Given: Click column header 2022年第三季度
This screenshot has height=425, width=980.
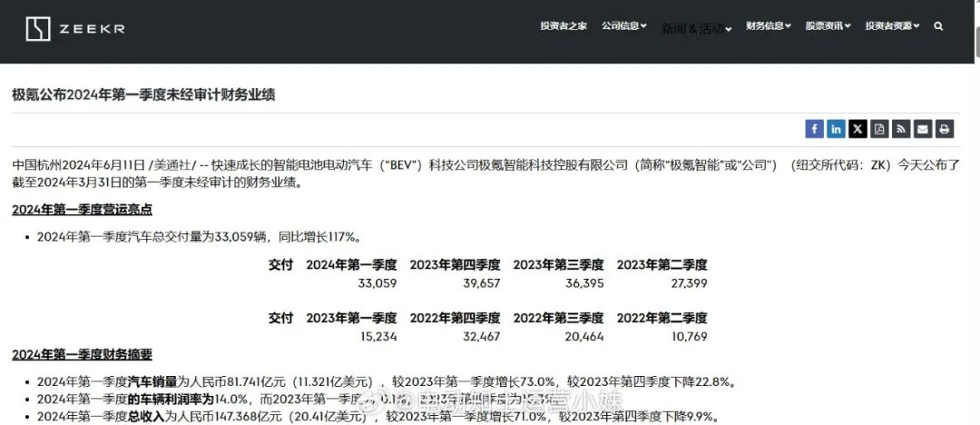Looking at the screenshot, I should pos(559,318).
